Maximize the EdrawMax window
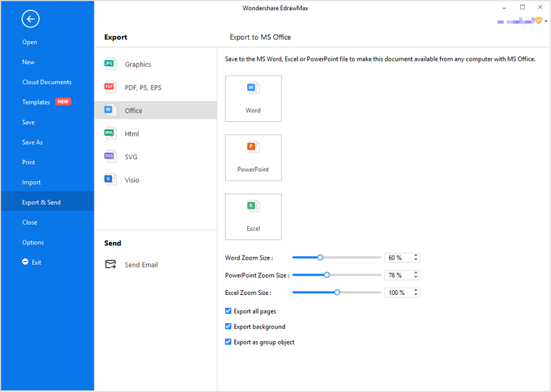 tap(523, 7)
